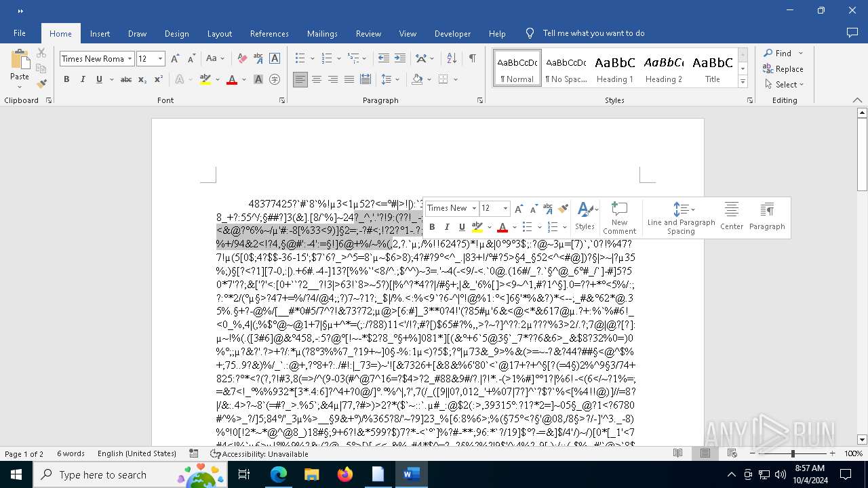
Task: Click the proofing icon in status bar
Action: (x=194, y=453)
